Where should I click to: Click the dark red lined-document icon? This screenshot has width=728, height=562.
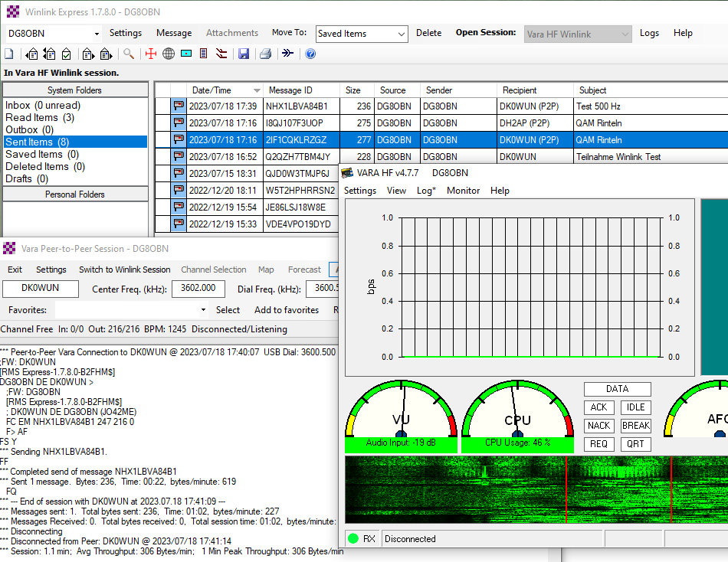[x=203, y=54]
